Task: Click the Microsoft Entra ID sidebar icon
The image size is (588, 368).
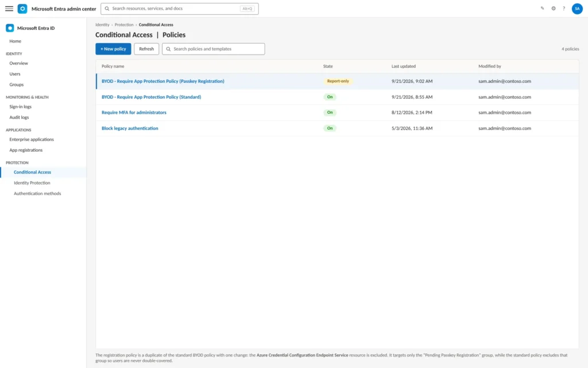Action: [10, 28]
